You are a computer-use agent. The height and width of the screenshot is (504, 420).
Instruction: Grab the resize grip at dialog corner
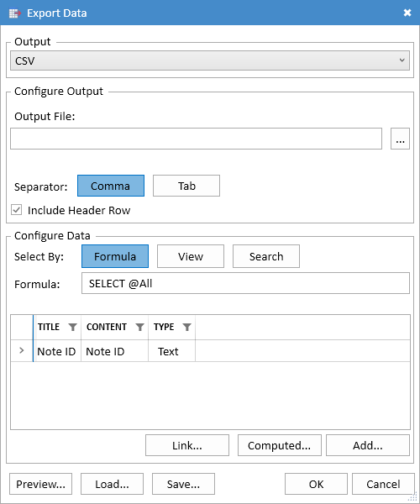pyautogui.click(x=413, y=497)
